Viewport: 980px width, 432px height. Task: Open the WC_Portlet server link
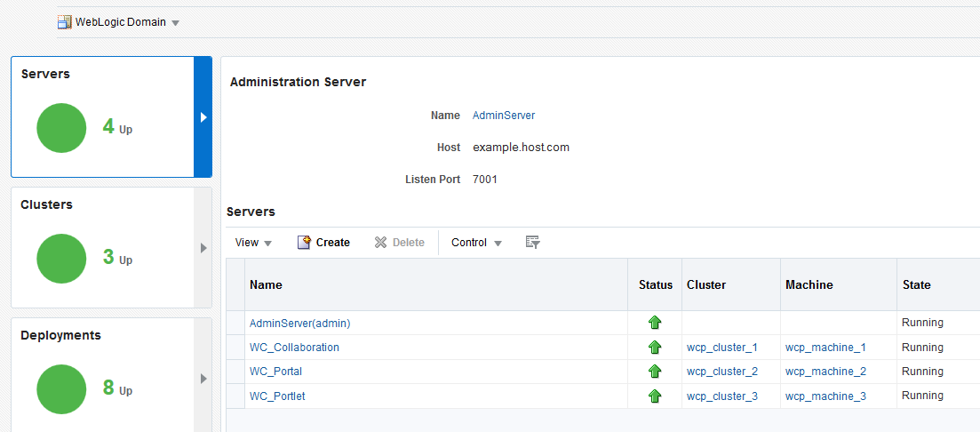[x=277, y=396]
